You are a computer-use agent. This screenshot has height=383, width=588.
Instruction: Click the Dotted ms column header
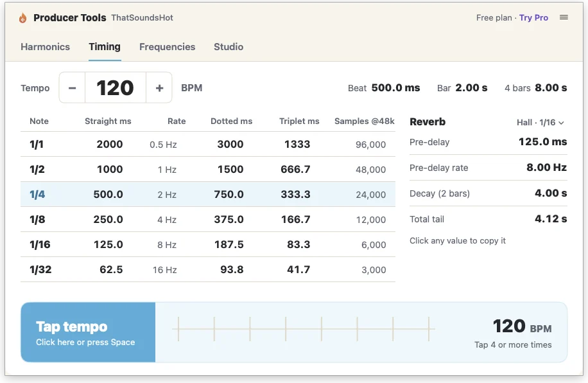[231, 121]
